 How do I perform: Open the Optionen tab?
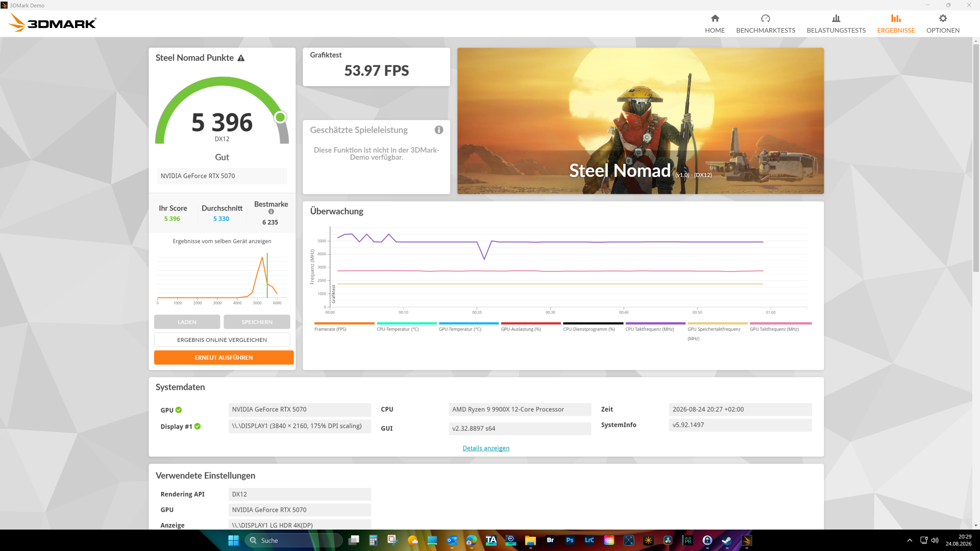click(943, 23)
